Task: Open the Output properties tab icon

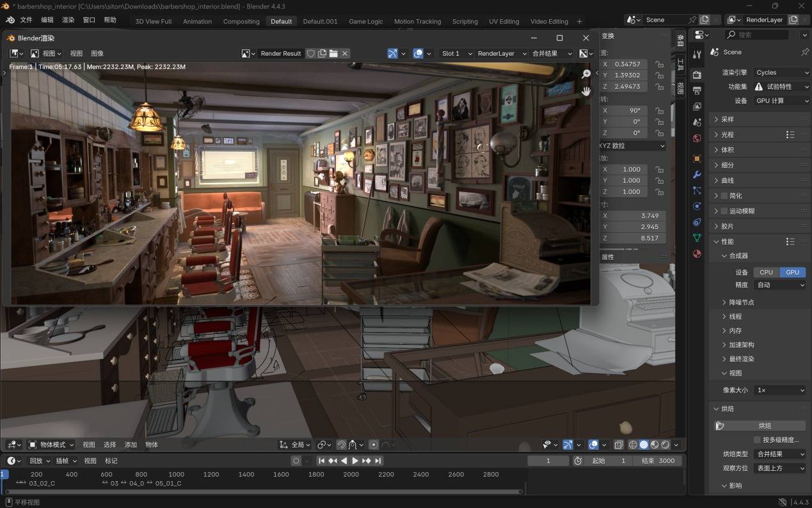Action: (x=697, y=91)
